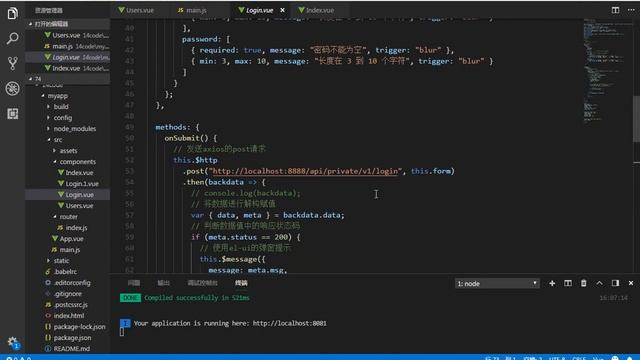Open the Output panel tab
This screenshot has width=640, height=360.
pyautogui.click(x=164, y=283)
